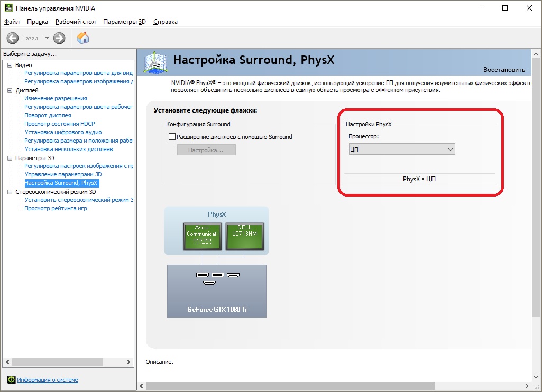Click main panel horizontal scrollbar thumb

[x=290, y=386]
